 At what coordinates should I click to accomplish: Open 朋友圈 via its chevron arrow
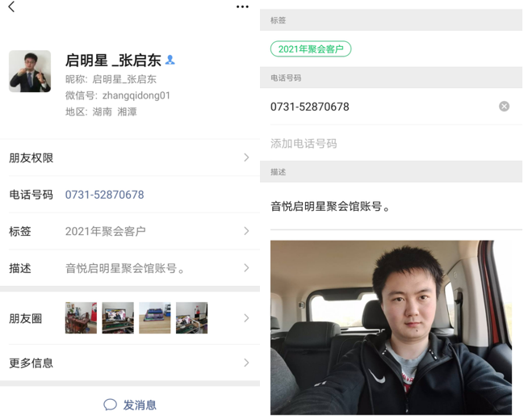point(246,318)
